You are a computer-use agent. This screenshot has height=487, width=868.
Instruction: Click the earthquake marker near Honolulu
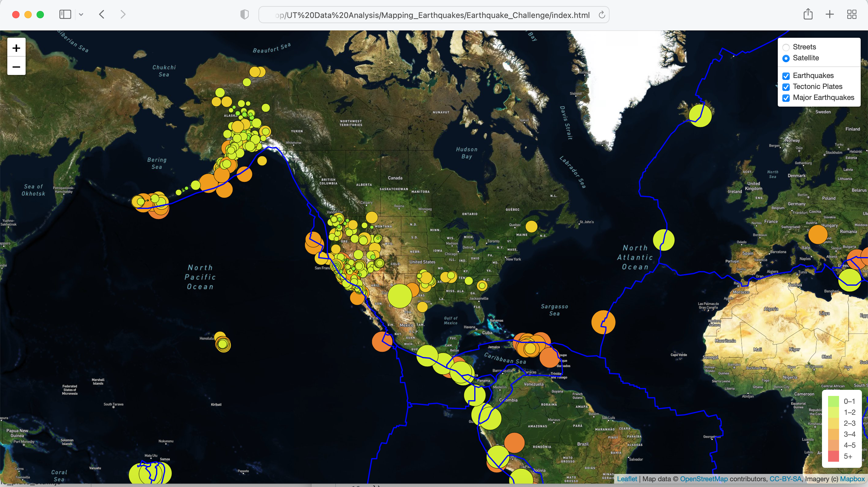223,344
